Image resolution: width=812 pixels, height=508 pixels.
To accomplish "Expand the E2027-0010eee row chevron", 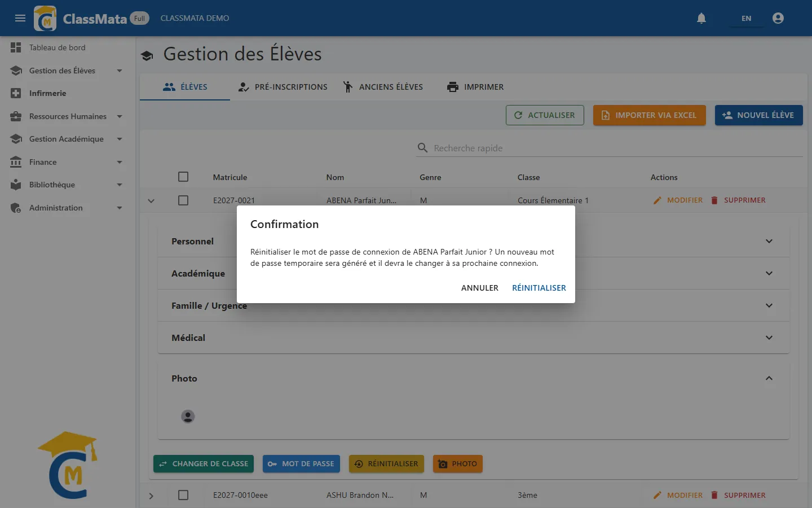I will point(151,496).
